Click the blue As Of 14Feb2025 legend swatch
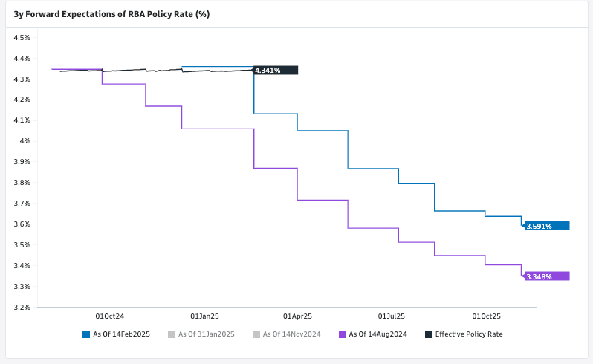Screen dimensions: 593x364 (x=86, y=334)
